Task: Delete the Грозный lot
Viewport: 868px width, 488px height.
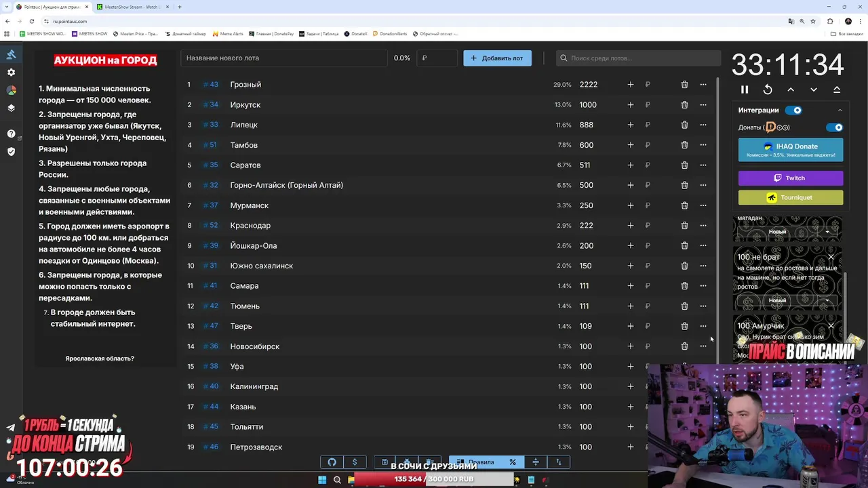Action: [x=684, y=85]
